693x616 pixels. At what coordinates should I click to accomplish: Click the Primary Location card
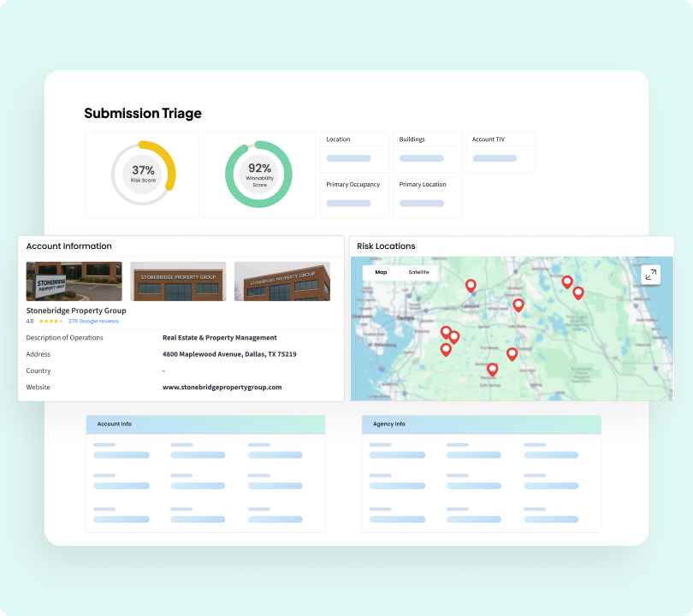click(x=428, y=196)
